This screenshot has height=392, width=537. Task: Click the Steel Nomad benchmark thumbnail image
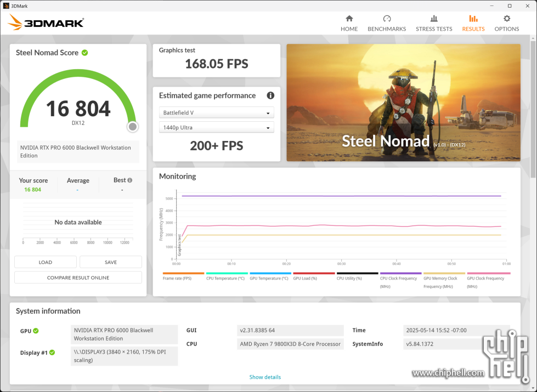click(x=403, y=103)
